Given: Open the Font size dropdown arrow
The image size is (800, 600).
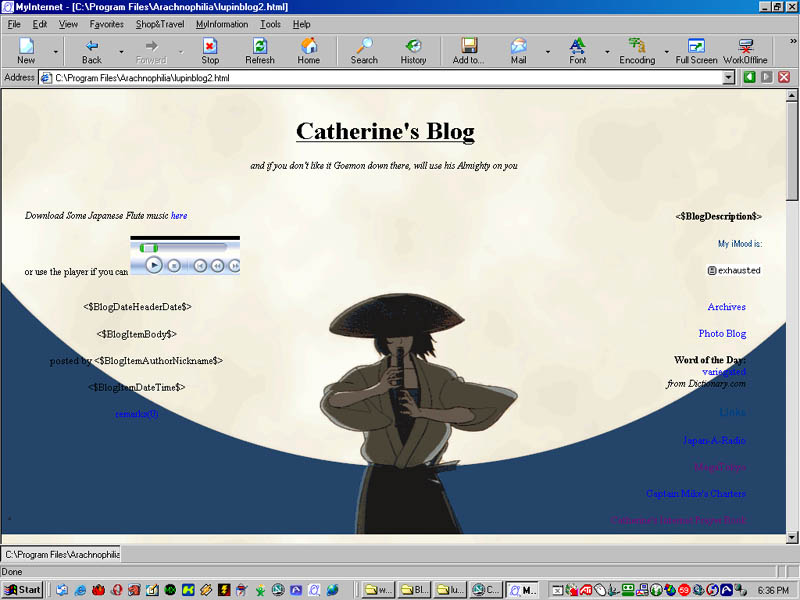Looking at the screenshot, I should (607, 52).
